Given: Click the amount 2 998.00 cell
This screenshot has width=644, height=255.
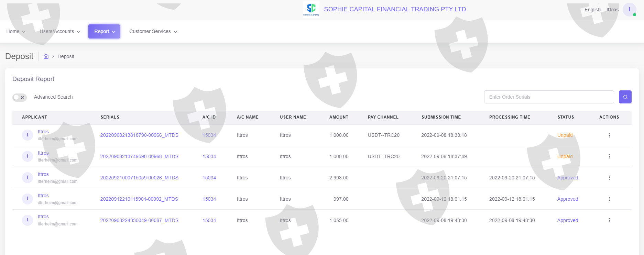Looking at the screenshot, I should (339, 178).
